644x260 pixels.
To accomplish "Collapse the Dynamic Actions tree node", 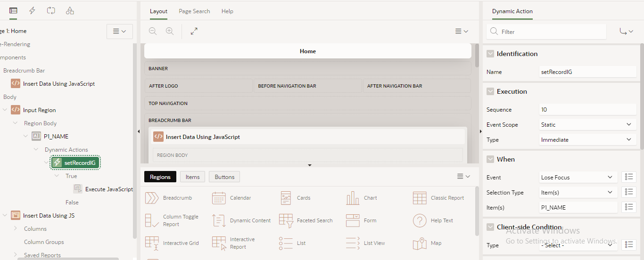I will click(x=36, y=150).
